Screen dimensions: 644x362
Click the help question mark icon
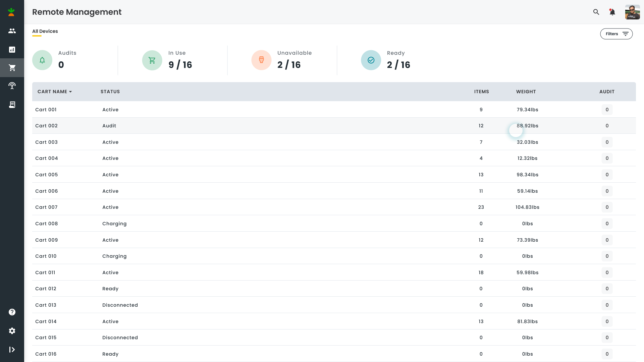(x=12, y=312)
